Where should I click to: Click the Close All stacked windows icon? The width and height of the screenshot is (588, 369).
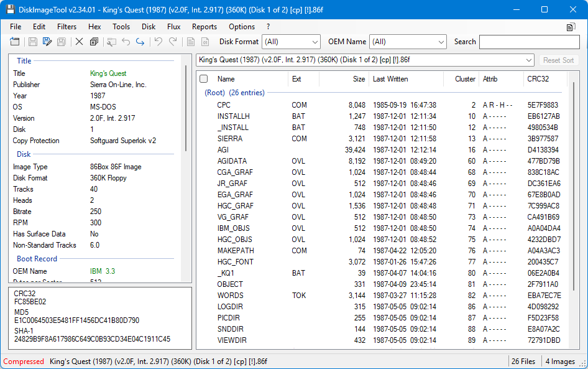coord(94,42)
